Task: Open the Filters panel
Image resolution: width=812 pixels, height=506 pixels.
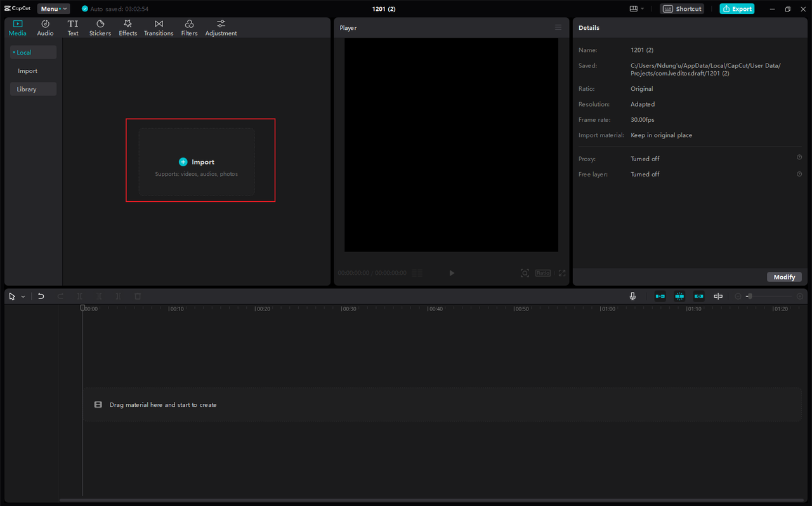Action: [x=189, y=28]
